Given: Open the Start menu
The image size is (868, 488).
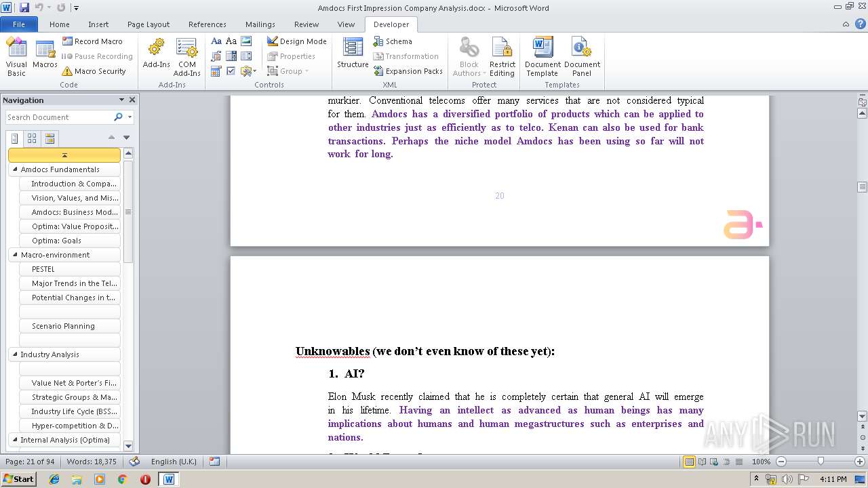Looking at the screenshot, I should pos(18,479).
